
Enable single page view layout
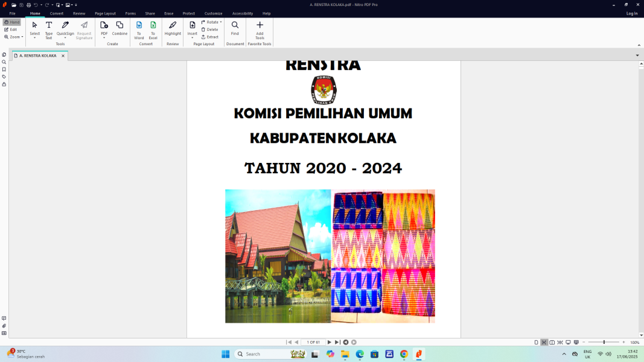point(536,342)
